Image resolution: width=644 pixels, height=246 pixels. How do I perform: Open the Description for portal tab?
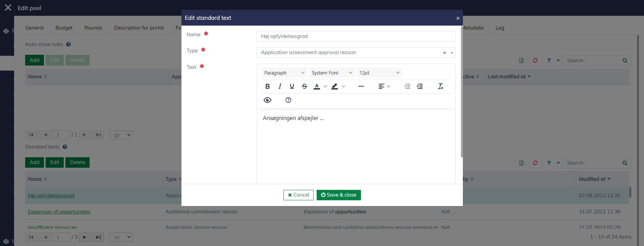pyautogui.click(x=139, y=28)
